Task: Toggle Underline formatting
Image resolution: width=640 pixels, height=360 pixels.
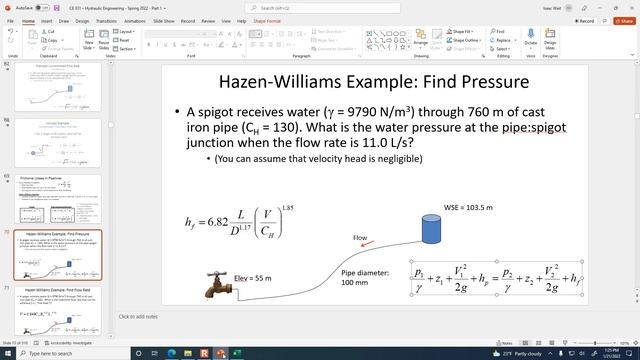Action: [x=166, y=44]
